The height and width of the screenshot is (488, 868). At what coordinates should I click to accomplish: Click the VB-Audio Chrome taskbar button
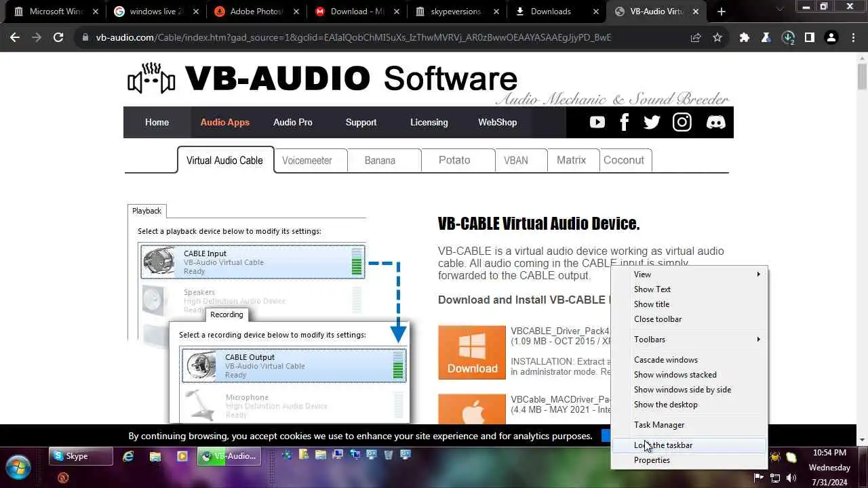coord(229,456)
